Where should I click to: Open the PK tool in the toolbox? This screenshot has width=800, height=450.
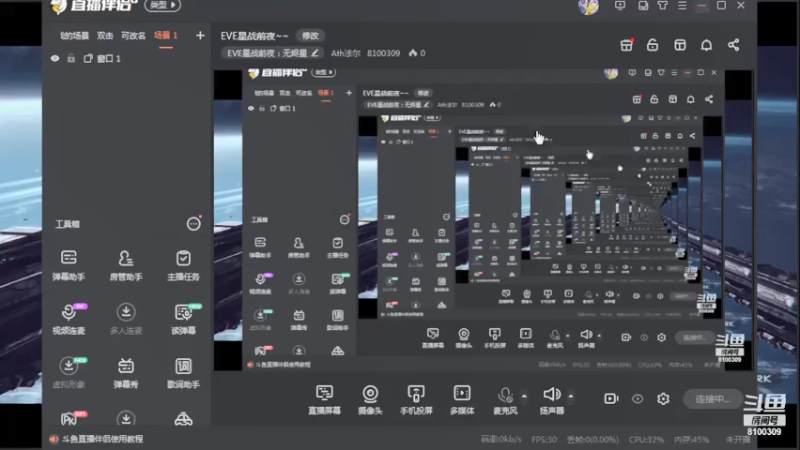click(x=71, y=418)
